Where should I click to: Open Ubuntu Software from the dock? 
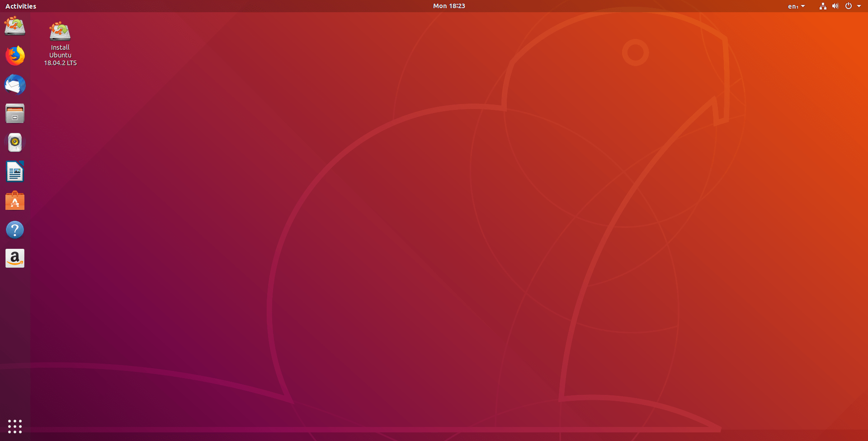click(x=15, y=200)
